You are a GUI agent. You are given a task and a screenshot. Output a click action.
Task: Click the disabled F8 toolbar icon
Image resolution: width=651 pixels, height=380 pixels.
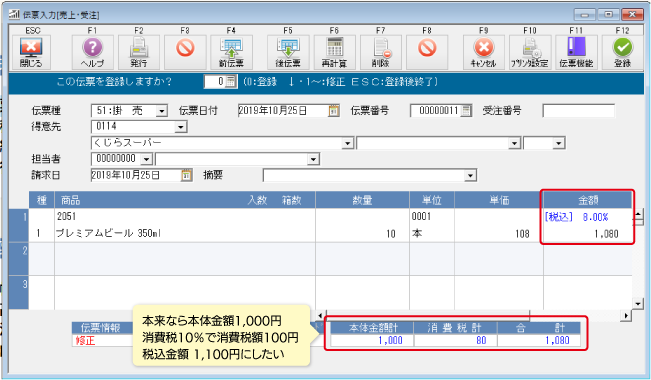427,52
